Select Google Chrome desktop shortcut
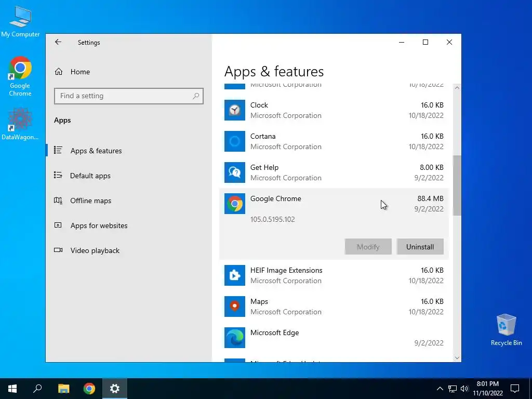 (20, 77)
